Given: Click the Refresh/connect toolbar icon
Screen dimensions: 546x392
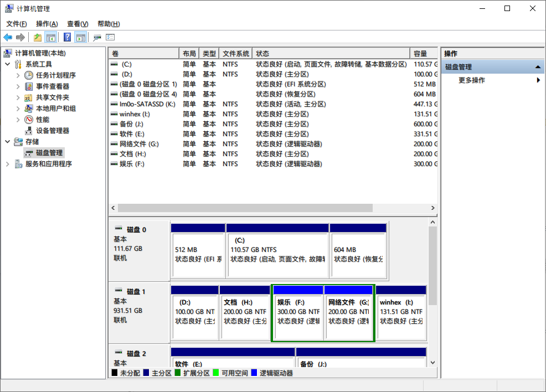Looking at the screenshot, I should click(97, 37).
